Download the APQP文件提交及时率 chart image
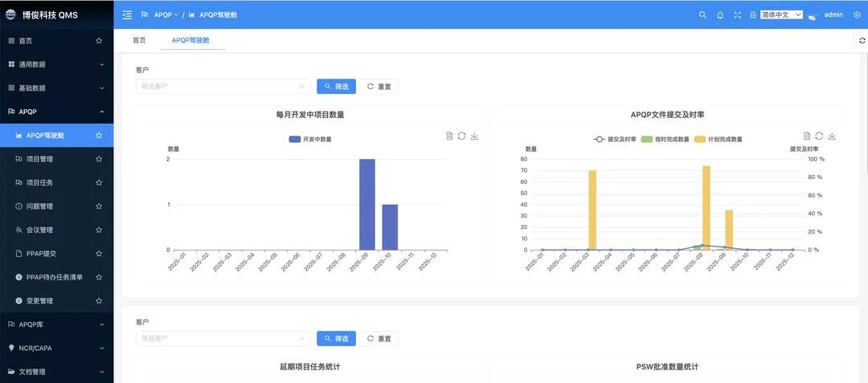868x383 pixels. click(x=832, y=136)
